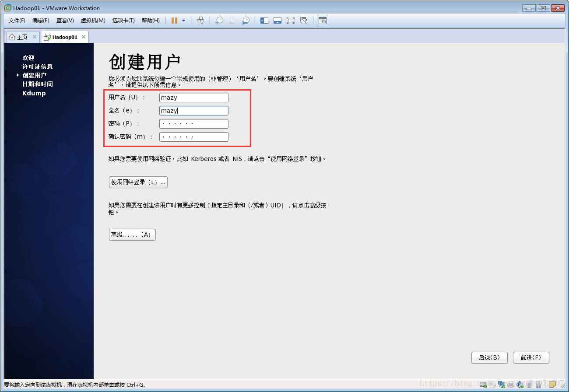Click the printer status bar icon

[511, 385]
